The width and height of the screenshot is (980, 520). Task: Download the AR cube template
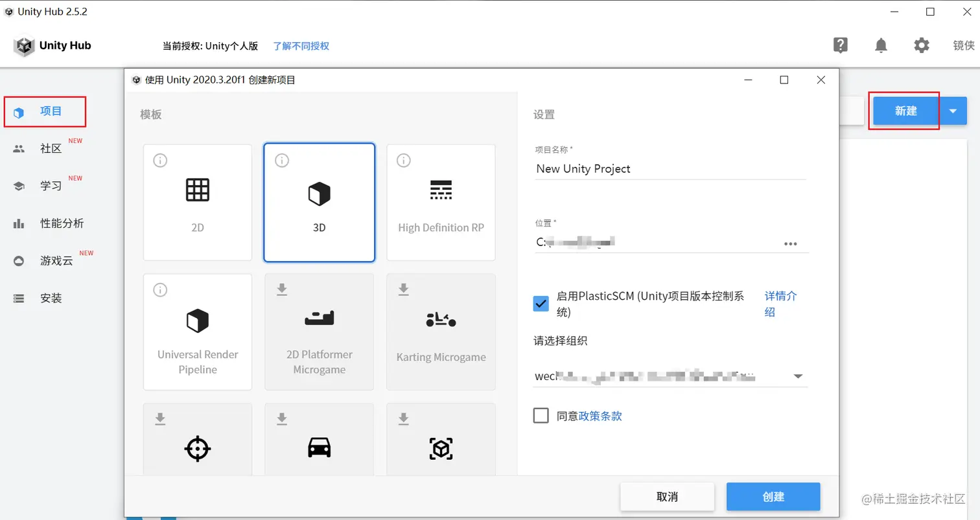click(404, 419)
